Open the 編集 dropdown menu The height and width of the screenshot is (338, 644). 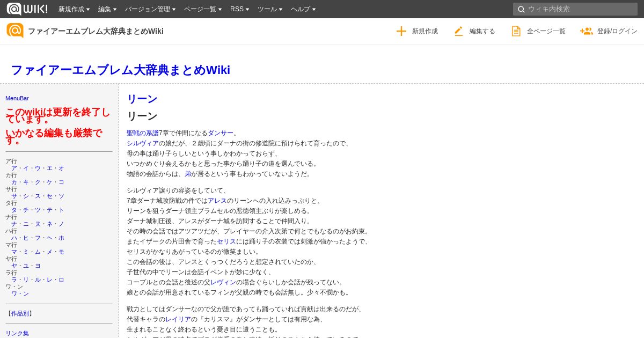[x=107, y=9]
